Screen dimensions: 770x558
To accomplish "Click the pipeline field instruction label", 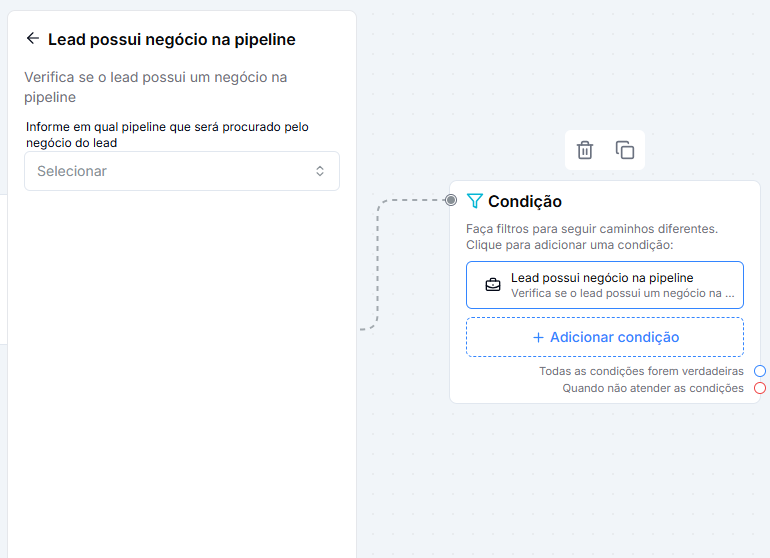I will (167, 135).
